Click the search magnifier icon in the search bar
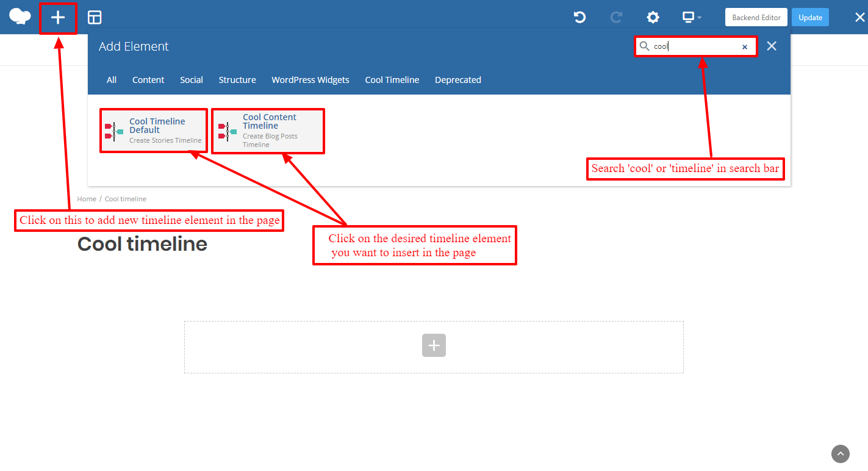 click(645, 46)
